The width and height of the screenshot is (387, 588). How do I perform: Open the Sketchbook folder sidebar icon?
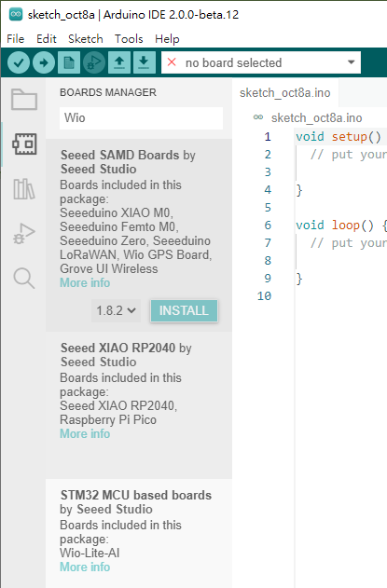pyautogui.click(x=24, y=100)
